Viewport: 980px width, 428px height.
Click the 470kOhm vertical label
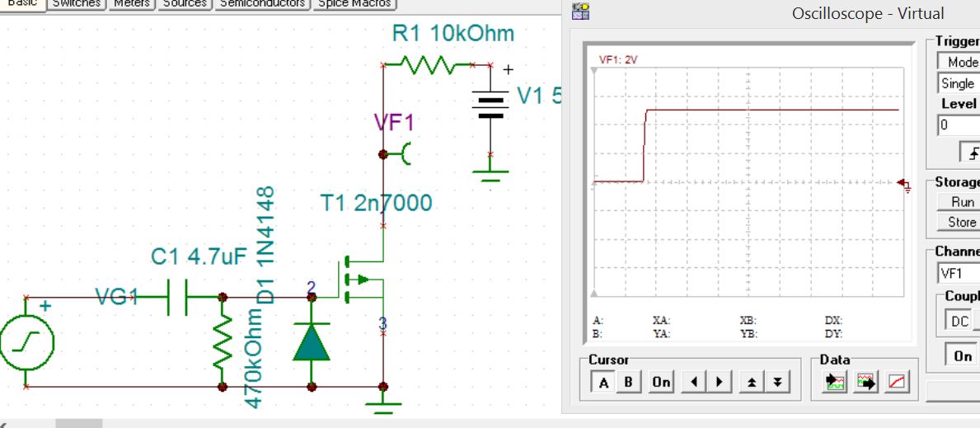[252, 358]
